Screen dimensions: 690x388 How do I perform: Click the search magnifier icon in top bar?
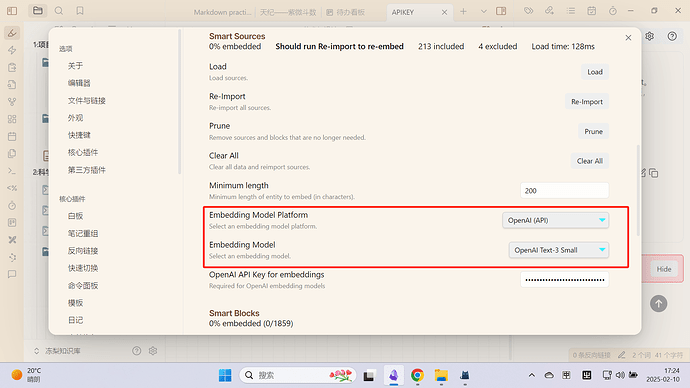(59, 11)
